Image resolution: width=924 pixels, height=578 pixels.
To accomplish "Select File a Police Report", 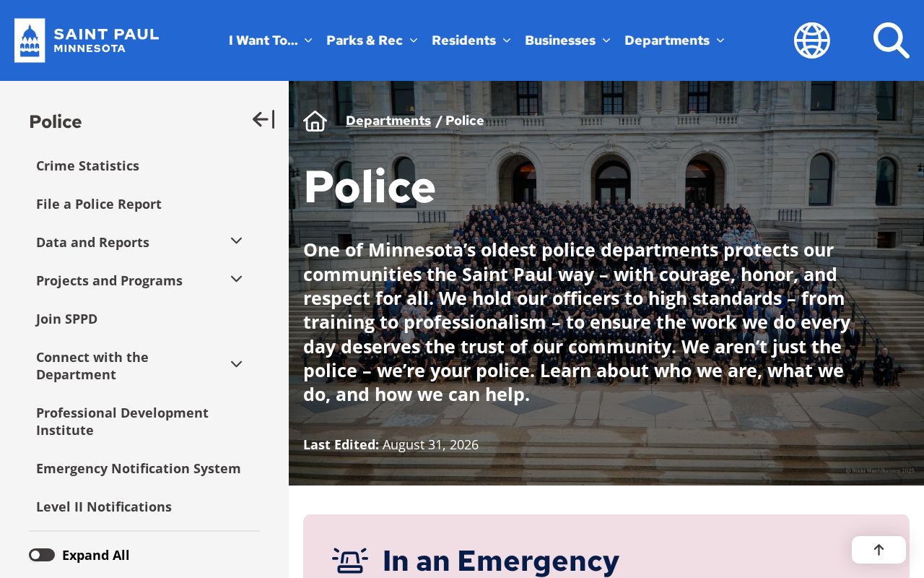I will (99, 204).
